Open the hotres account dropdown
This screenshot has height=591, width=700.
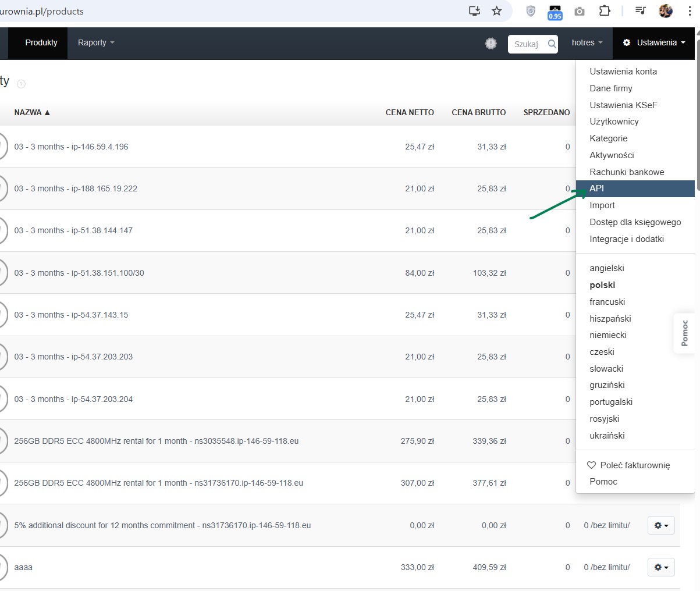click(587, 42)
